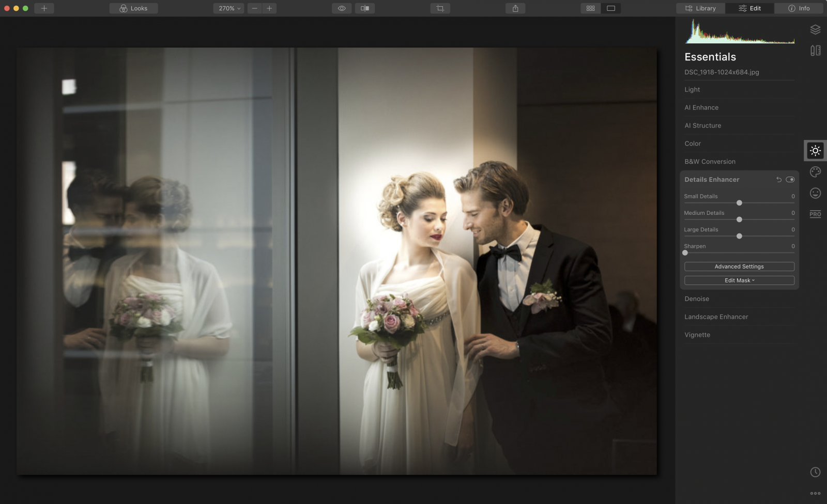Switch to the Creative palette tools
The height and width of the screenshot is (504, 827).
pyautogui.click(x=815, y=171)
